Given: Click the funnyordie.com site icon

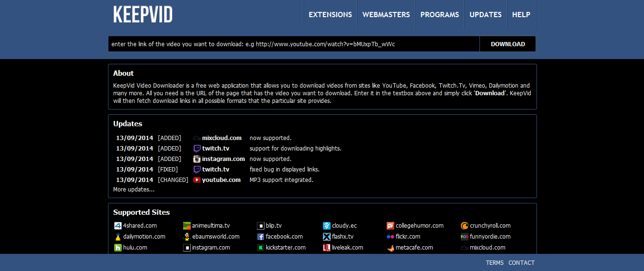Looking at the screenshot, I should tap(465, 237).
